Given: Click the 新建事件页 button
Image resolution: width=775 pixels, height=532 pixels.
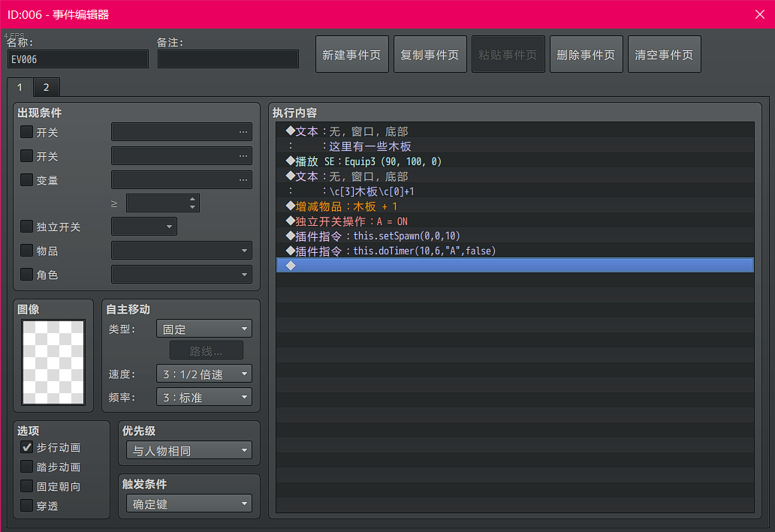Looking at the screenshot, I should click(x=352, y=54).
